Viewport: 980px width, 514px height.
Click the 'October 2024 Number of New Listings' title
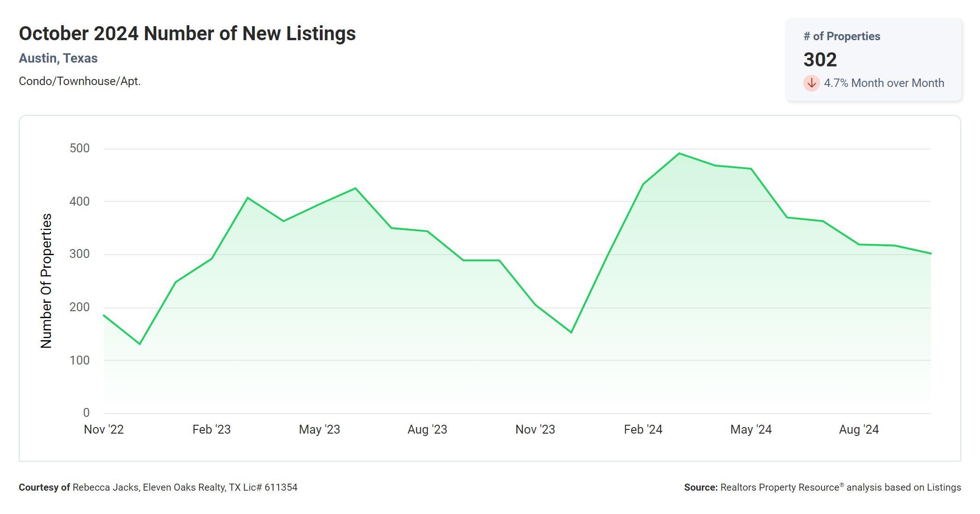187,34
